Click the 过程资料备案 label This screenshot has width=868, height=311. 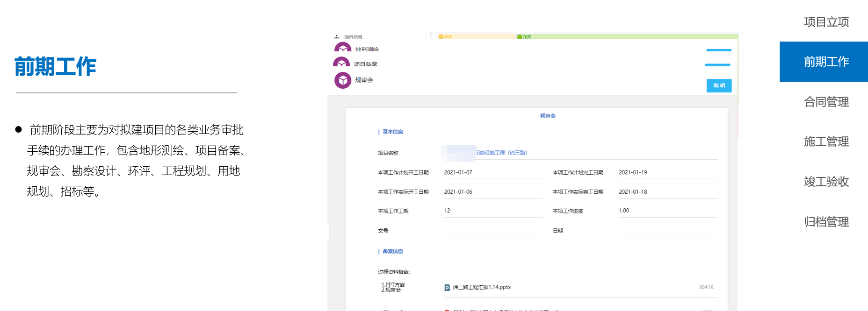(x=394, y=272)
